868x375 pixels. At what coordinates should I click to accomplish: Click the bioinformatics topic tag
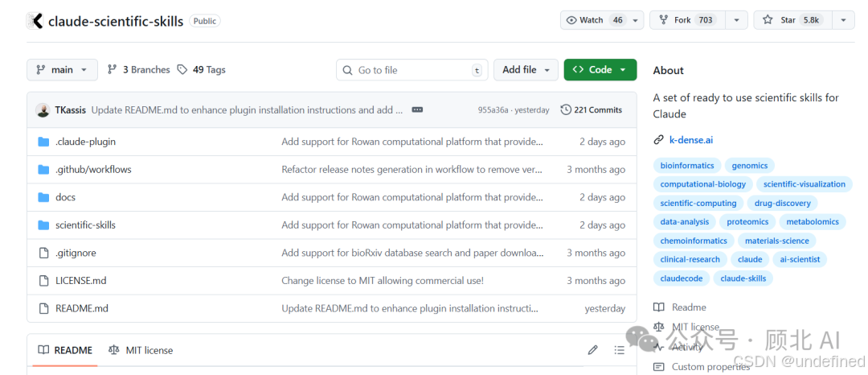click(687, 166)
